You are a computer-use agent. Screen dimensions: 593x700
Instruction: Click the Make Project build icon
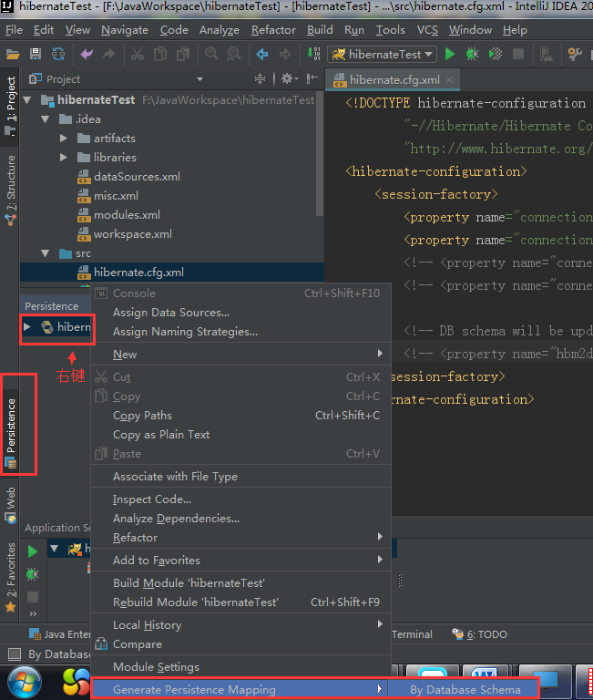pos(313,54)
